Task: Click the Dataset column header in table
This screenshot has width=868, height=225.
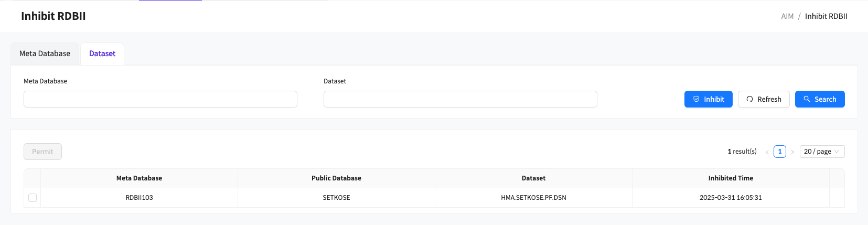Action: click(x=533, y=178)
